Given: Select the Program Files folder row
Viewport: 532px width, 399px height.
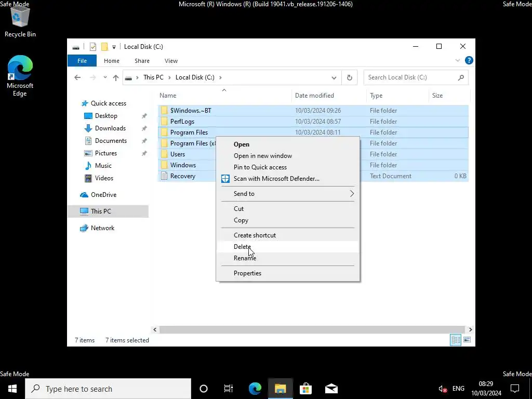Looking at the screenshot, I should point(313,132).
